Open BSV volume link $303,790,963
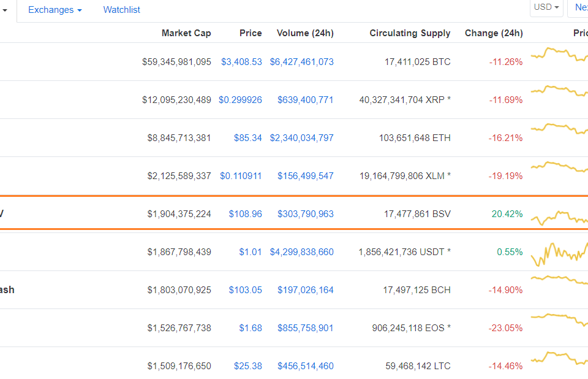This screenshot has width=588, height=379. pos(305,214)
